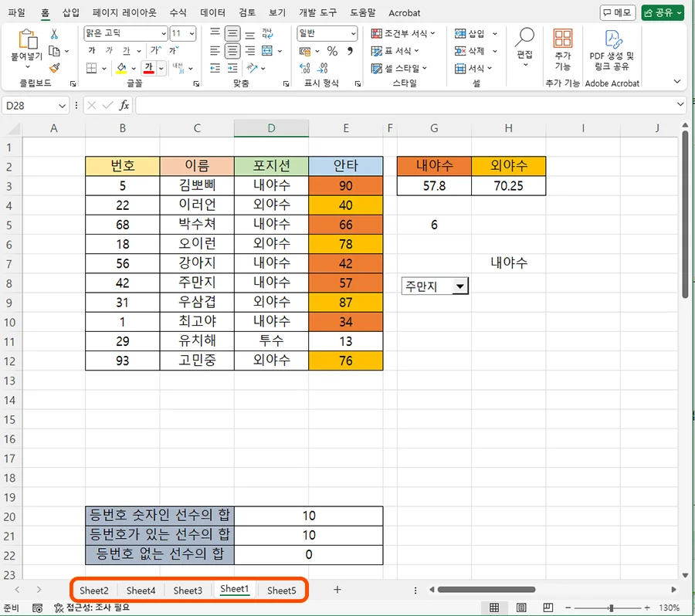
Task: Click Decrease Decimal icon
Action: tap(323, 68)
